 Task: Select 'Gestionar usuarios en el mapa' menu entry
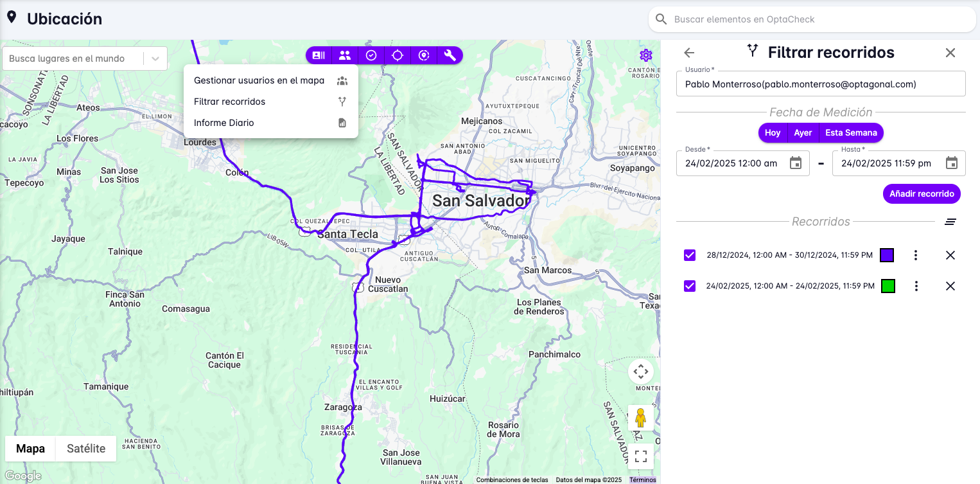click(x=259, y=80)
